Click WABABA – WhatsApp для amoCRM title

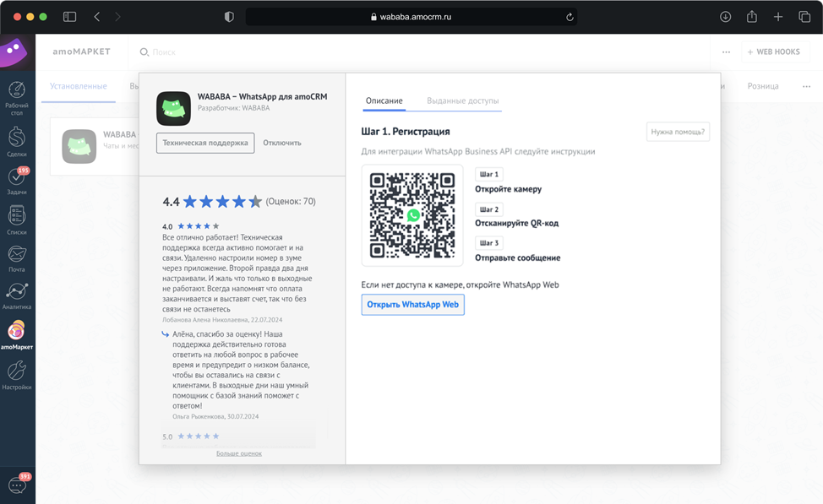(x=263, y=96)
